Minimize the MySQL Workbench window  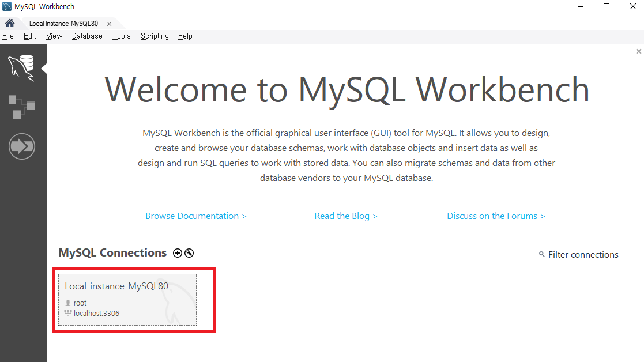[581, 6]
